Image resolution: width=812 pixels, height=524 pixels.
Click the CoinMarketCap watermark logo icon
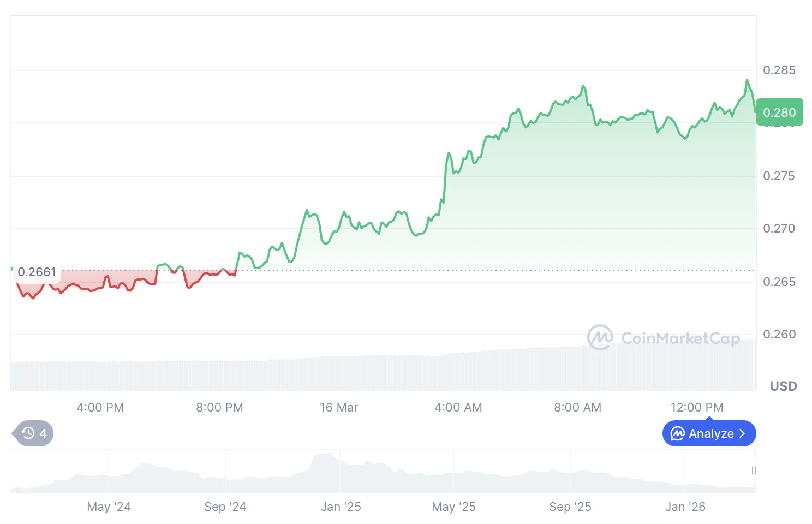click(x=600, y=337)
